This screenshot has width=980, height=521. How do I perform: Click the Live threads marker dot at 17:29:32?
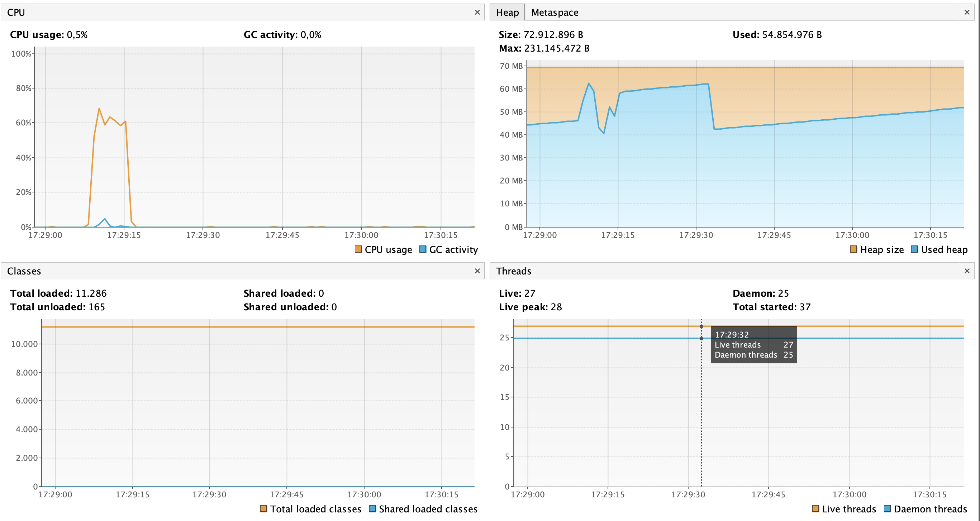(701, 326)
